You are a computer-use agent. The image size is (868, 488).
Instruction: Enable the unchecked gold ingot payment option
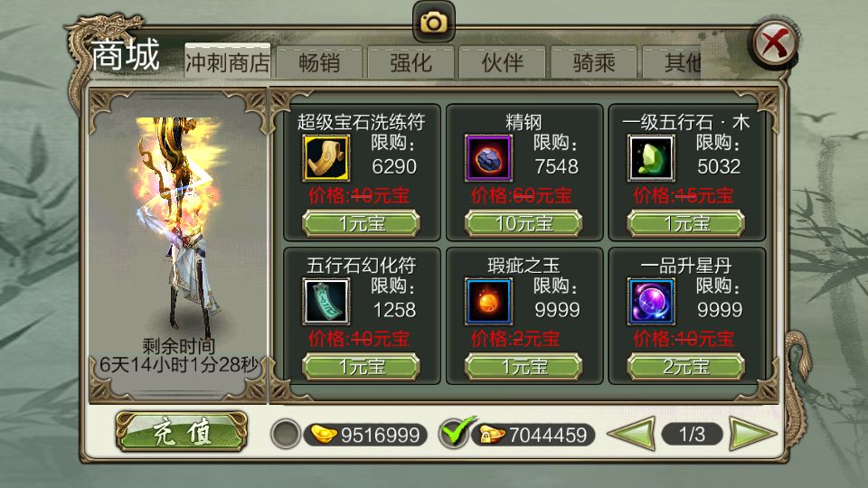pos(285,434)
